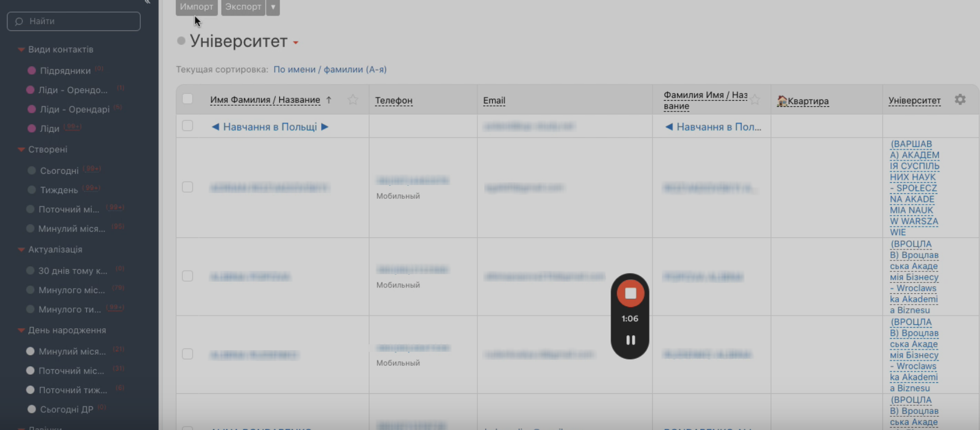Screen dimensions: 980x430
Task: Click the Экспорт button
Action: click(243, 7)
